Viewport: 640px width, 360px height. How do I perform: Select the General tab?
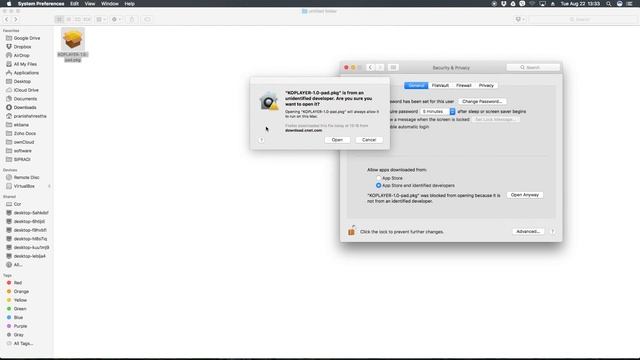point(416,85)
